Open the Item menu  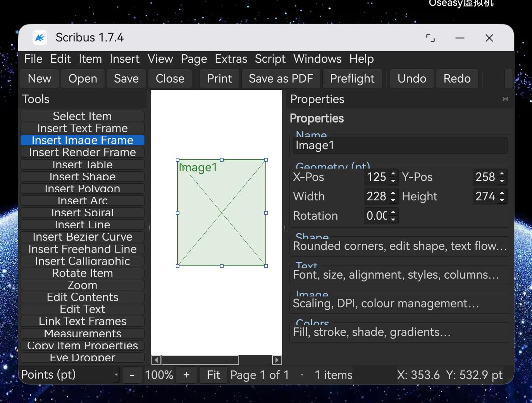[x=90, y=59]
